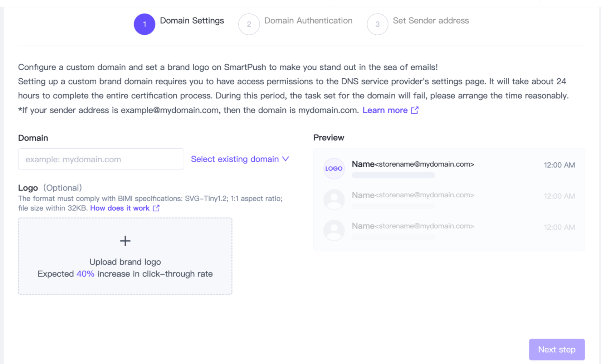Image resolution: width=601 pixels, height=364 pixels.
Task: Open the Learn more link
Action: 385,110
